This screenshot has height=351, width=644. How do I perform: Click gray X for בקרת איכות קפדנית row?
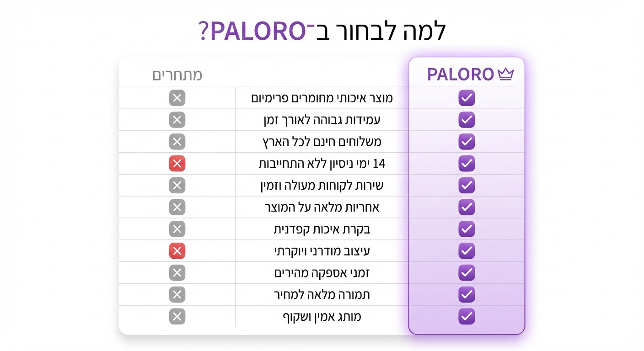tap(177, 229)
